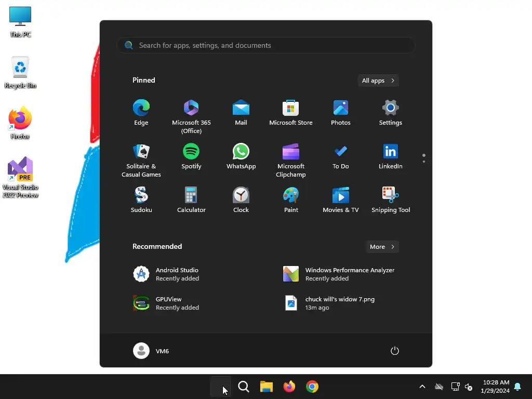Open Microsoft Store

click(291, 113)
